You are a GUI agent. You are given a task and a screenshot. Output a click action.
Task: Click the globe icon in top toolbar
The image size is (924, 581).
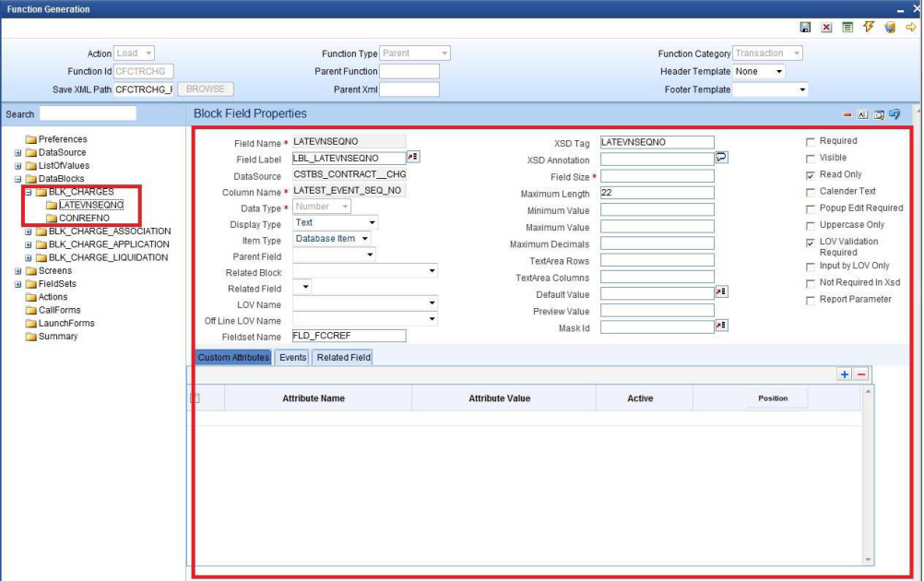coord(890,27)
